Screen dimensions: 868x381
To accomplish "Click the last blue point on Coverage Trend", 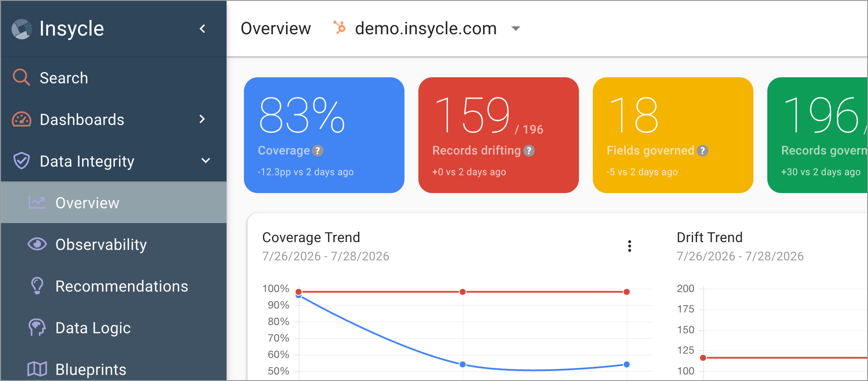I will (x=627, y=365).
